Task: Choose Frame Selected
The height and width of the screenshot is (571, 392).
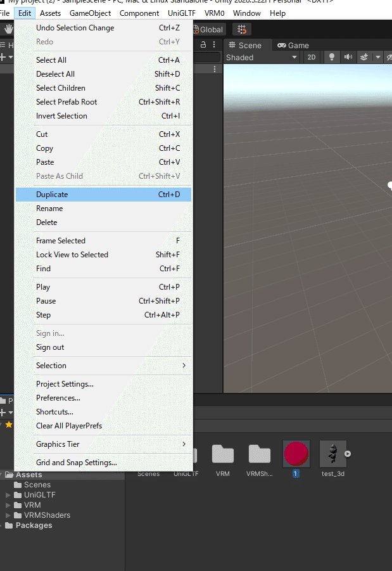Action: (103, 241)
